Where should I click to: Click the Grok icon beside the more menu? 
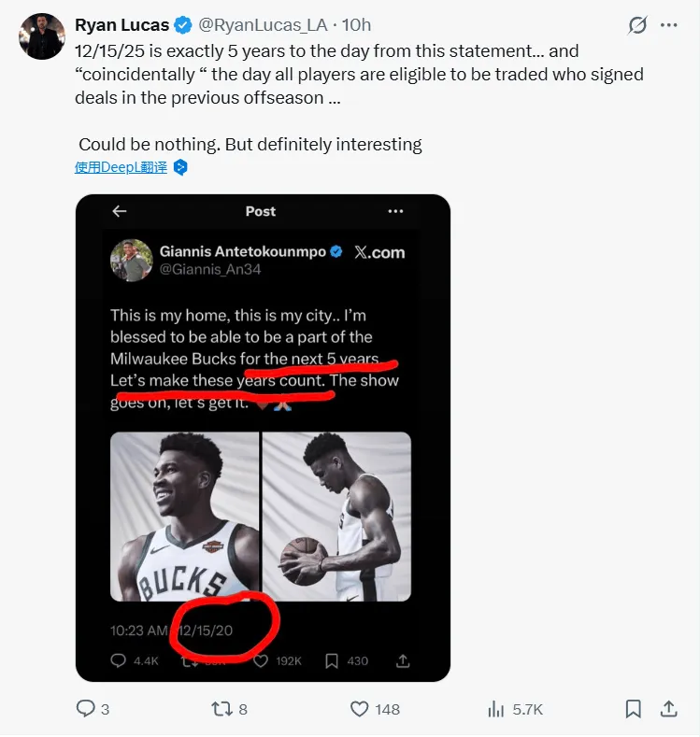pos(637,25)
